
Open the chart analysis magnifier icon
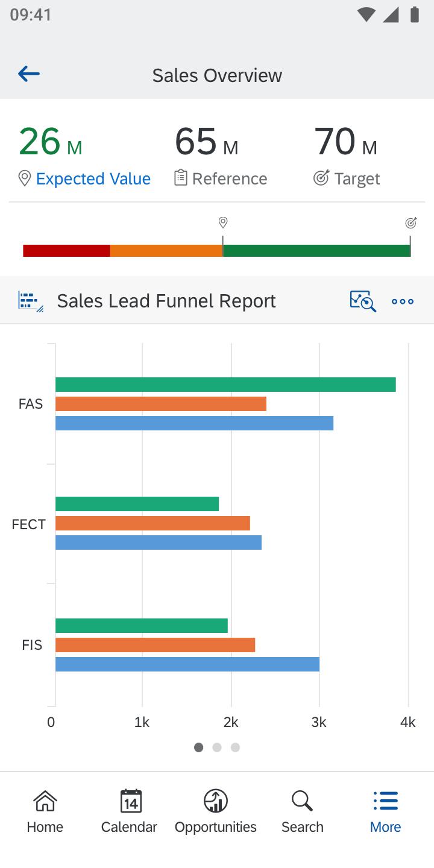click(x=363, y=301)
